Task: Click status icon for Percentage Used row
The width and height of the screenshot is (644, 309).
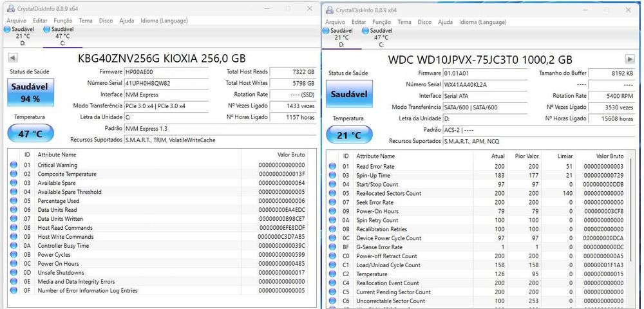Action: 14,201
